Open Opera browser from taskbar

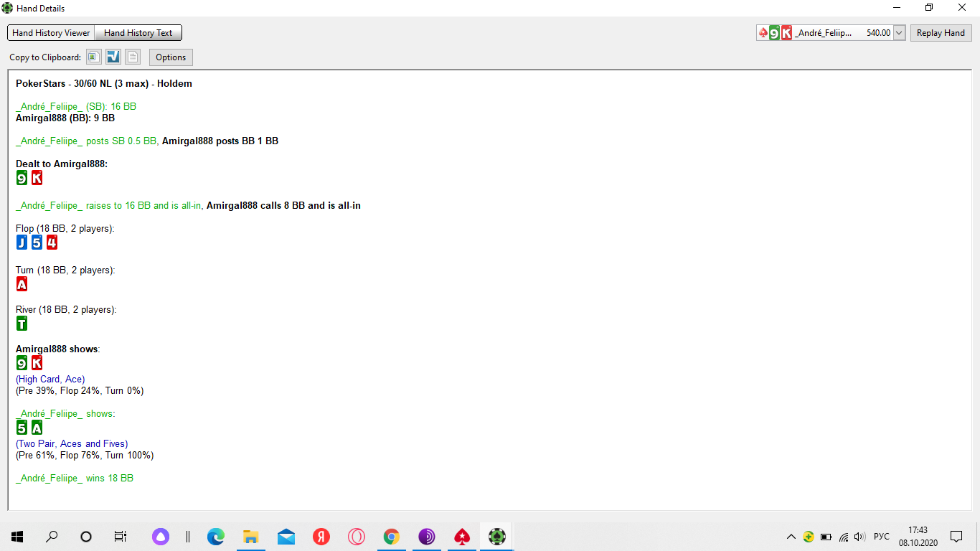coord(357,536)
